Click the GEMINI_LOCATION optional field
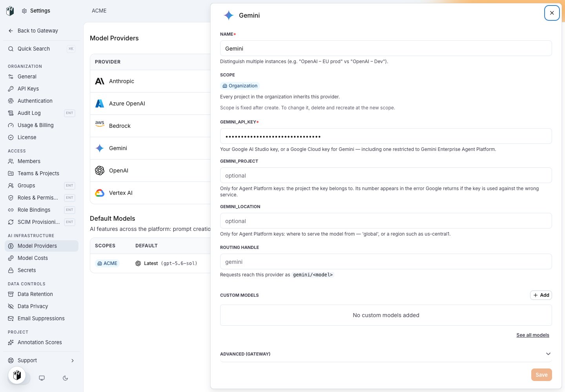 386,221
